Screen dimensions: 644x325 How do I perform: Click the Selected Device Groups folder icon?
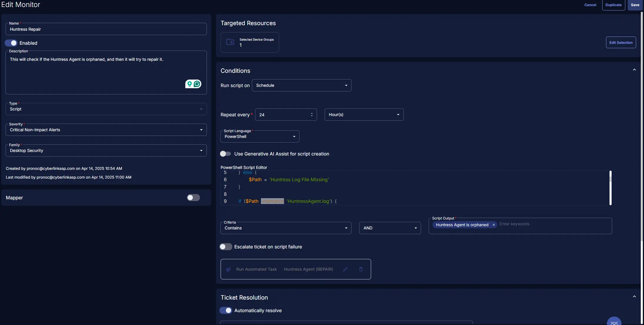[x=230, y=42]
